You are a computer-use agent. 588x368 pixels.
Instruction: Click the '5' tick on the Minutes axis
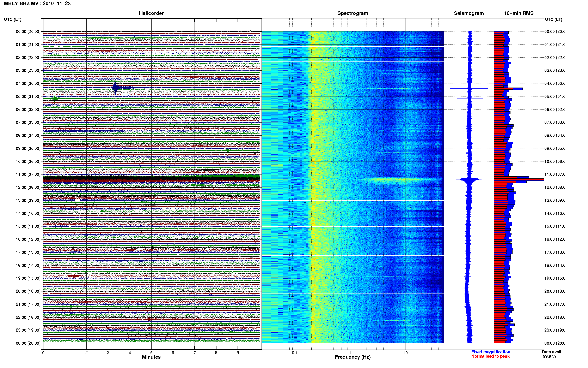[151, 353]
